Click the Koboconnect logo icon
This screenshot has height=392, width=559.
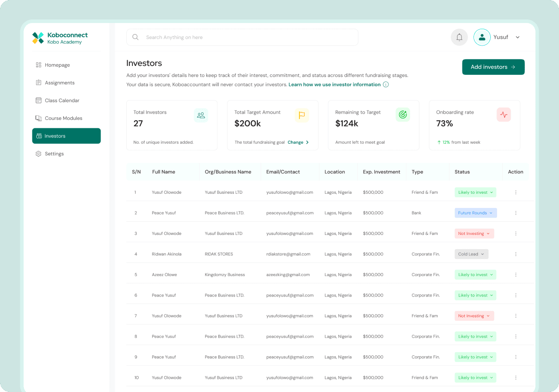tap(38, 38)
